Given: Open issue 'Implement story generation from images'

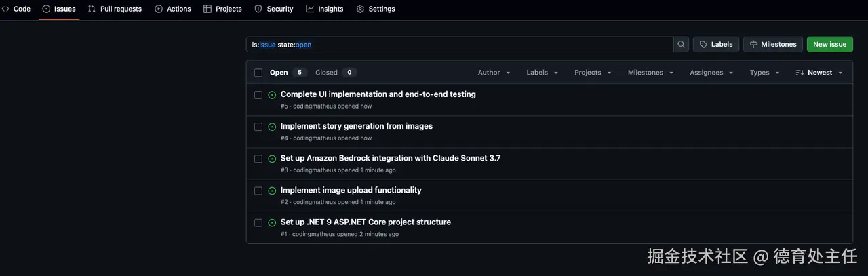Looking at the screenshot, I should (356, 126).
